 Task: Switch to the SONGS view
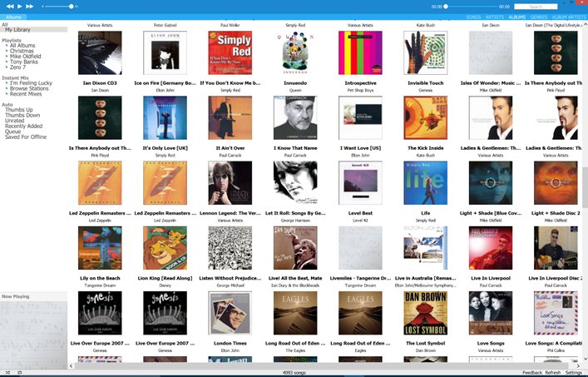pos(473,17)
